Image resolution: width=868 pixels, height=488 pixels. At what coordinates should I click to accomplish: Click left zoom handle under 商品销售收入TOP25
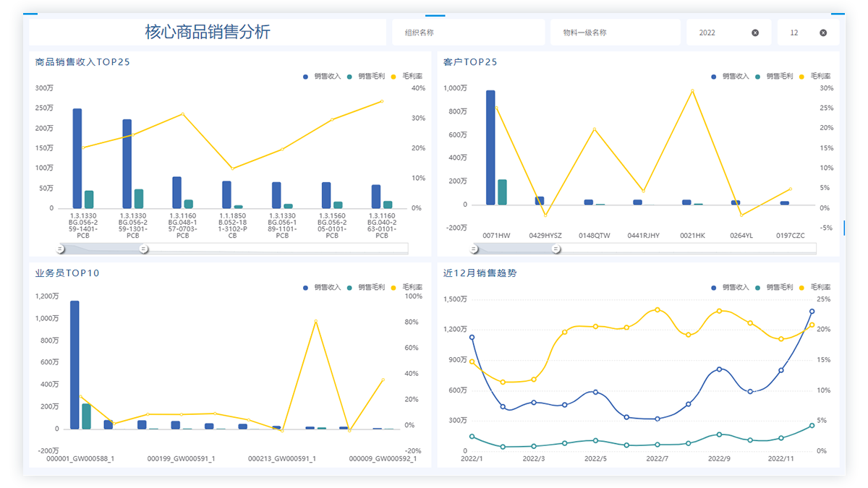pos(61,249)
